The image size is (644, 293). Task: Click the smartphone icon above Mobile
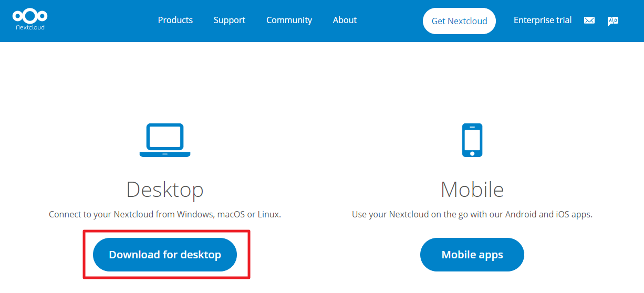point(472,140)
